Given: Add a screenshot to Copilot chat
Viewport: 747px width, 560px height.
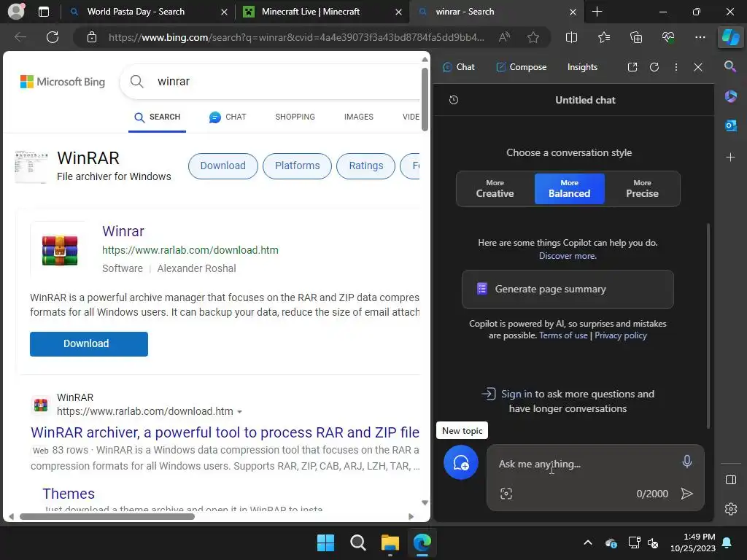Looking at the screenshot, I should coord(506,494).
